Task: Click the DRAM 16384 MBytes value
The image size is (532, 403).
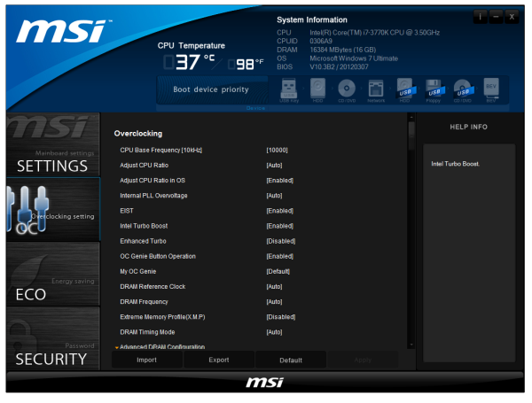Action: (x=342, y=50)
